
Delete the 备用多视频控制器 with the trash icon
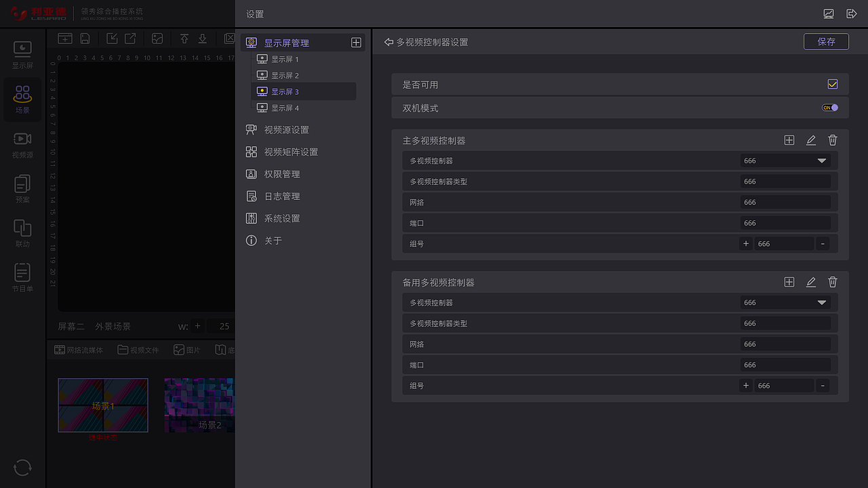(833, 282)
